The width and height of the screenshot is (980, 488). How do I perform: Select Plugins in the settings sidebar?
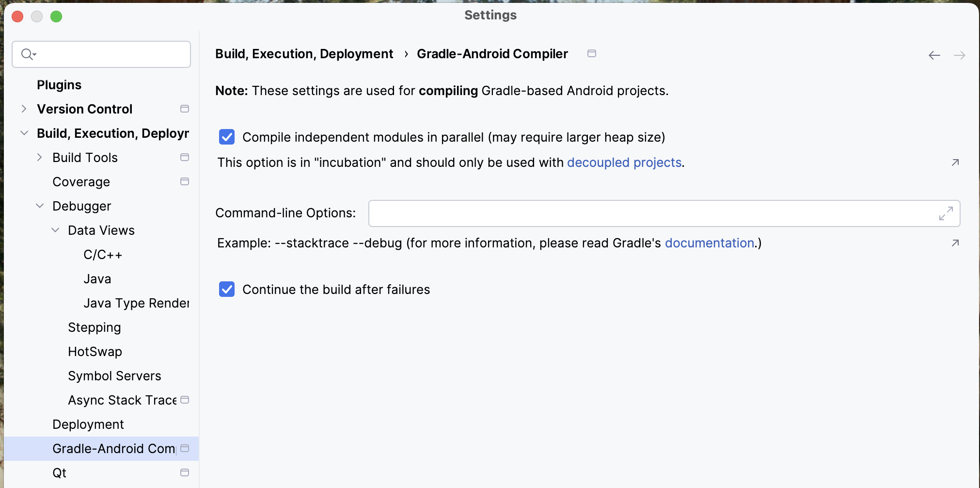(x=59, y=85)
